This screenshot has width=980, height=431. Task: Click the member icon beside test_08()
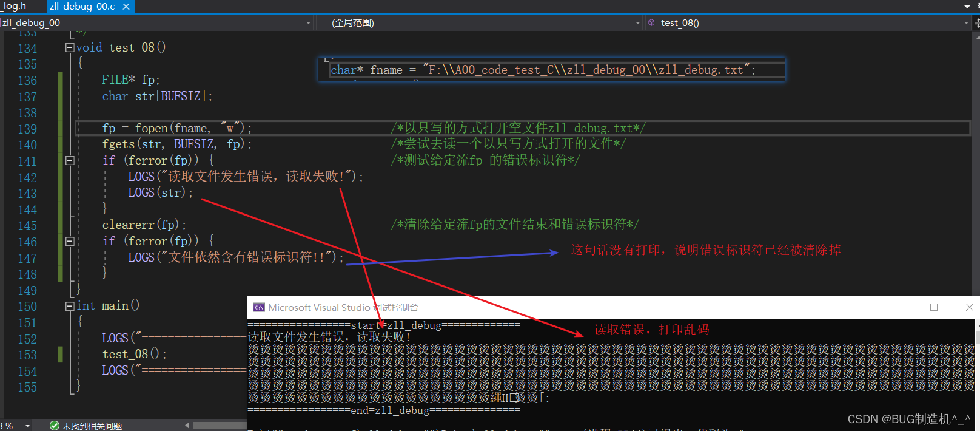point(651,23)
